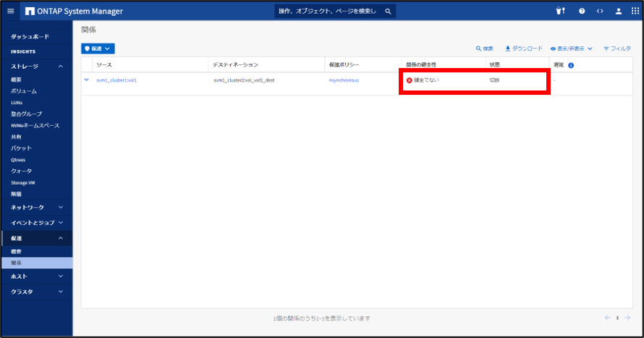644x338 pixels.
Task: Collapse the 保護 sidebar section
Action: [37, 238]
